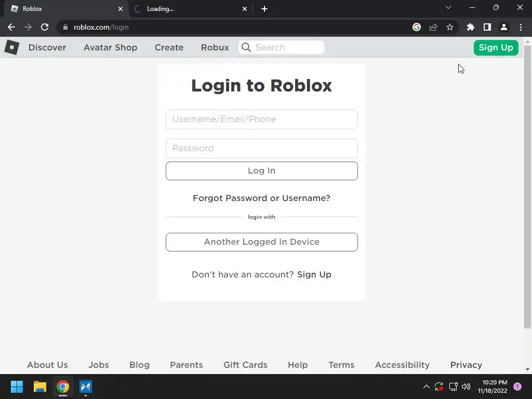Follow the Sign Up link below the form
This screenshot has height=399, width=532.
(x=314, y=274)
